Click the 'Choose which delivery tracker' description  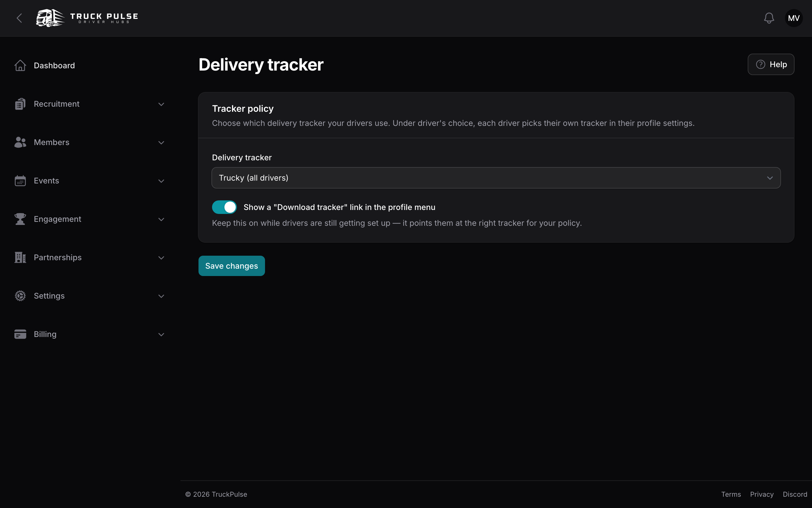(x=453, y=123)
